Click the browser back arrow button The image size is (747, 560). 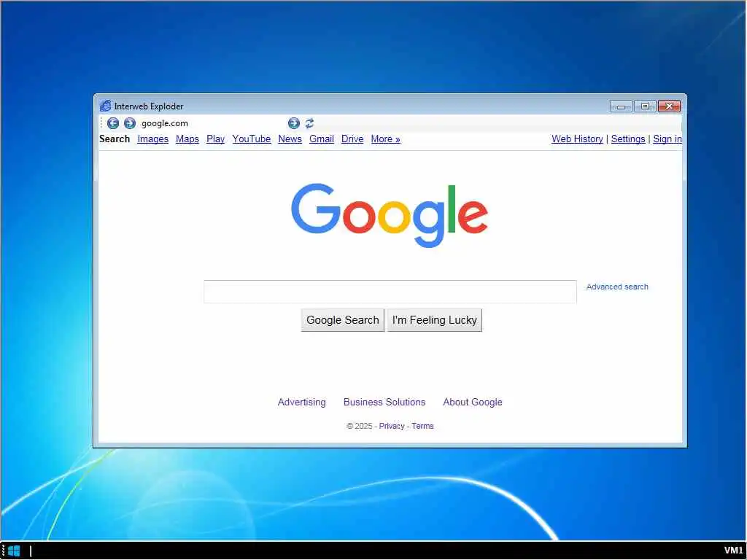point(113,123)
